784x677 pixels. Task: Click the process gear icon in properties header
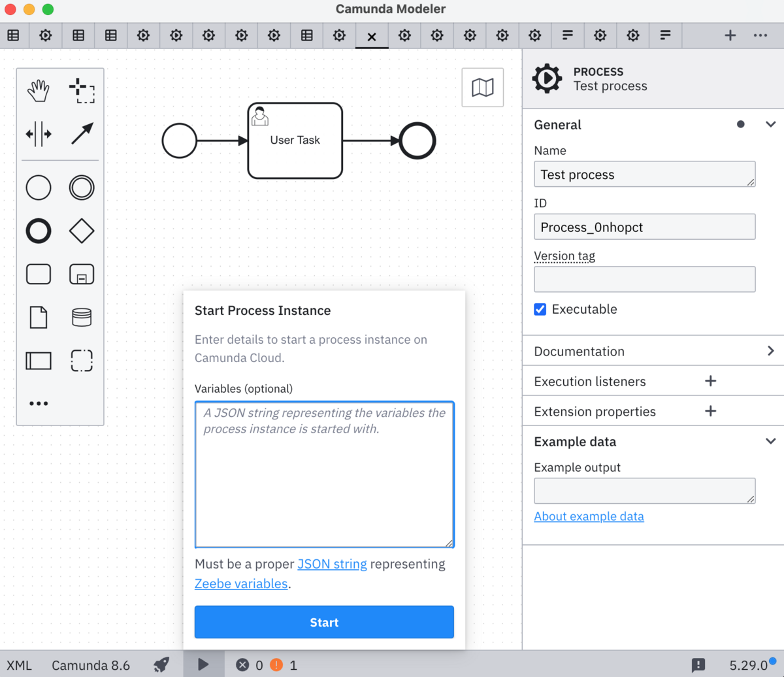click(547, 78)
